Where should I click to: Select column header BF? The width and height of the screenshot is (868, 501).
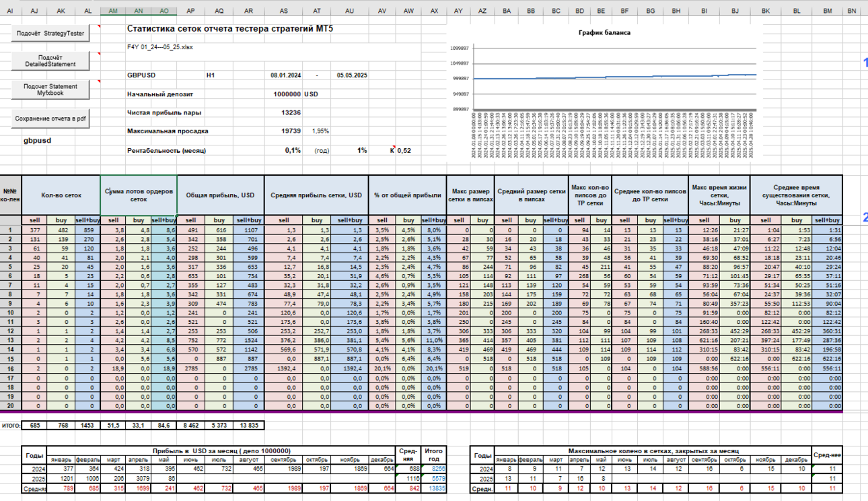pos(625,11)
